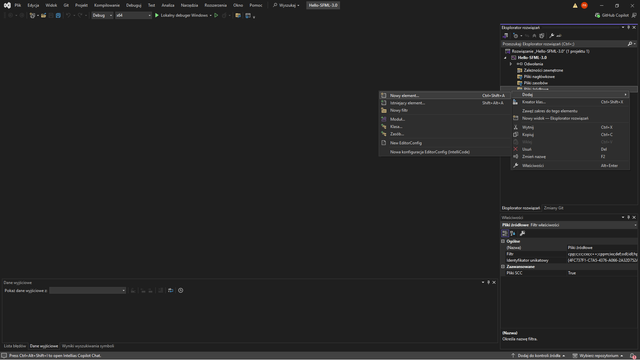Open the Rozszerzenia menu
This screenshot has height=360, width=640.
(x=215, y=5)
